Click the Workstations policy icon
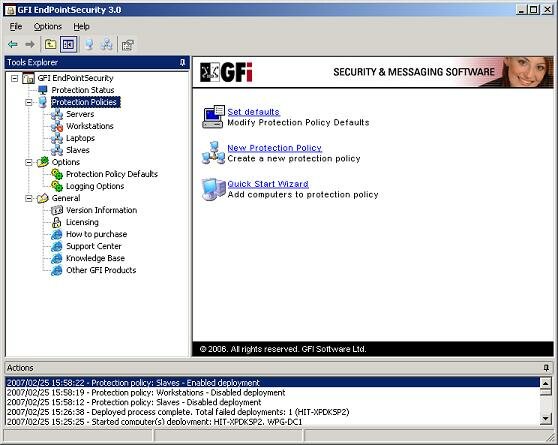This screenshot has width=558, height=445. coord(57,126)
